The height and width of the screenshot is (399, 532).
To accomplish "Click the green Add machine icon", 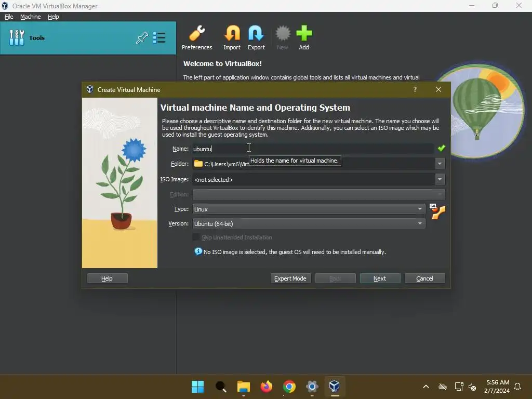I will (304, 37).
